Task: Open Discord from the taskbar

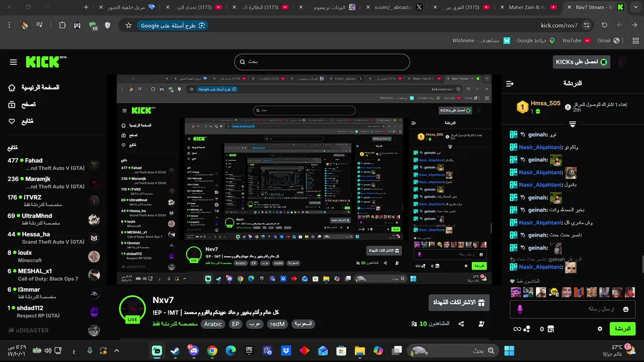Action: click(194, 350)
